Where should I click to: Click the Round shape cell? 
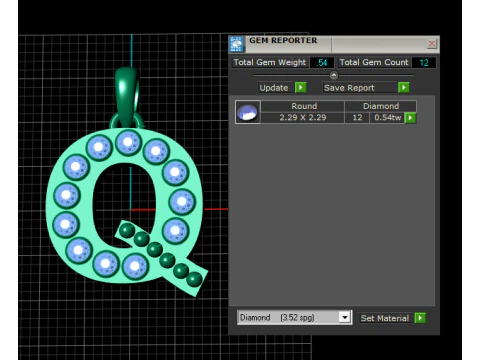304,106
